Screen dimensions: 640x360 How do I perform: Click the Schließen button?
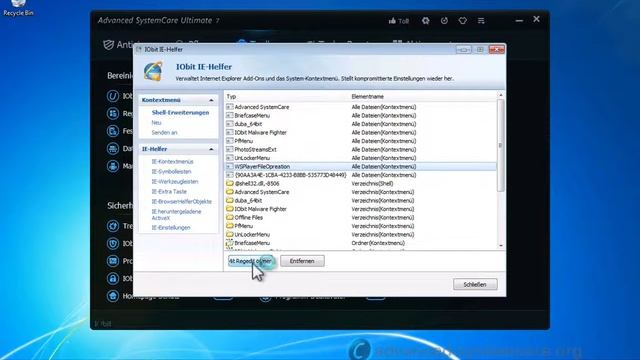pyautogui.click(x=475, y=284)
